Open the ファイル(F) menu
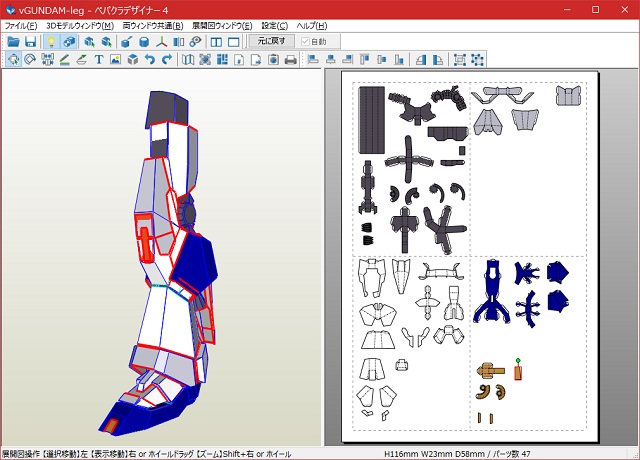Image resolution: width=640 pixels, height=460 pixels. point(21,26)
